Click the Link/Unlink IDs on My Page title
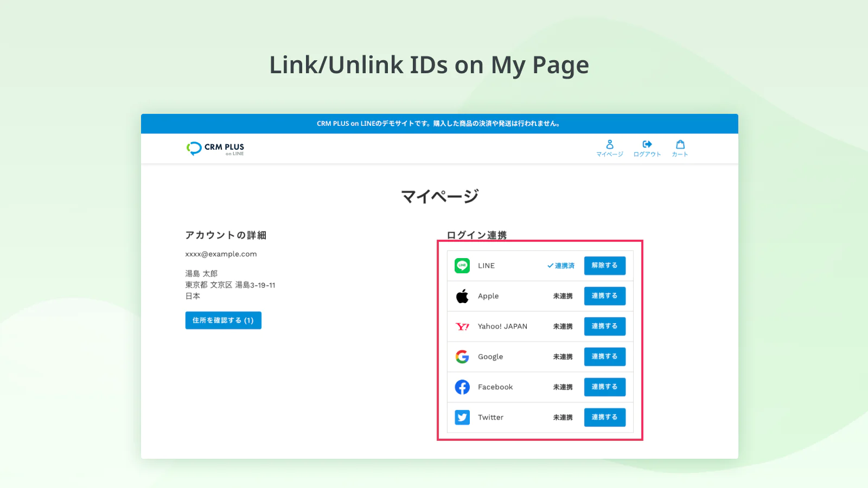The image size is (868, 488). coord(429,66)
